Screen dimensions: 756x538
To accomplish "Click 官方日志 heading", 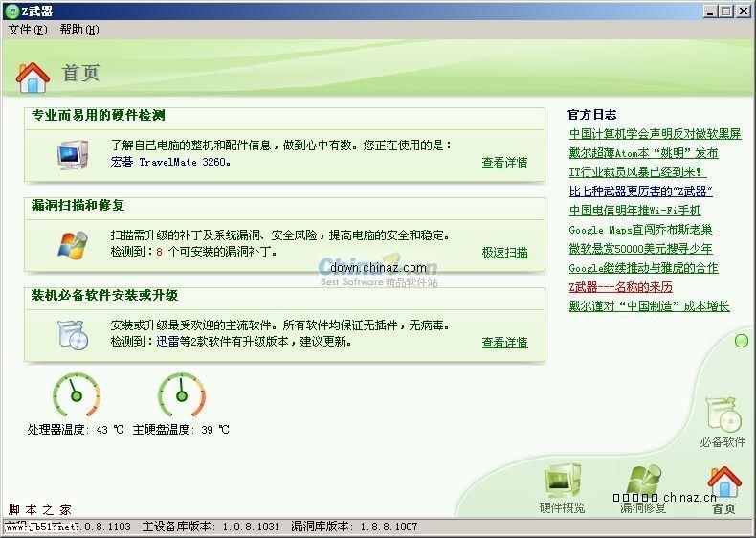I will click(x=592, y=114).
